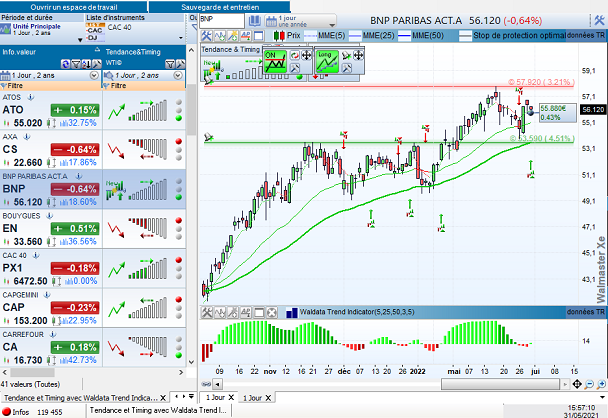Open chart settings wrench icon at top right
Viewport: 608px width, 418px height.
click(x=599, y=20)
